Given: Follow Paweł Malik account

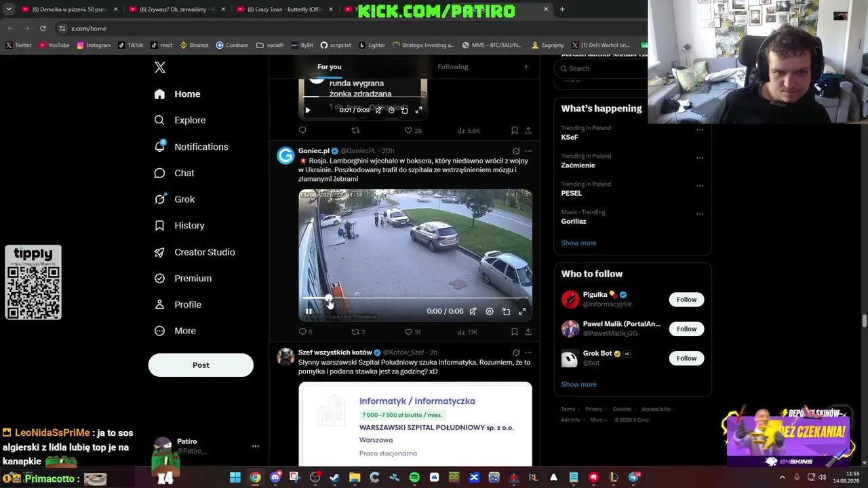Looking at the screenshot, I should 686,329.
